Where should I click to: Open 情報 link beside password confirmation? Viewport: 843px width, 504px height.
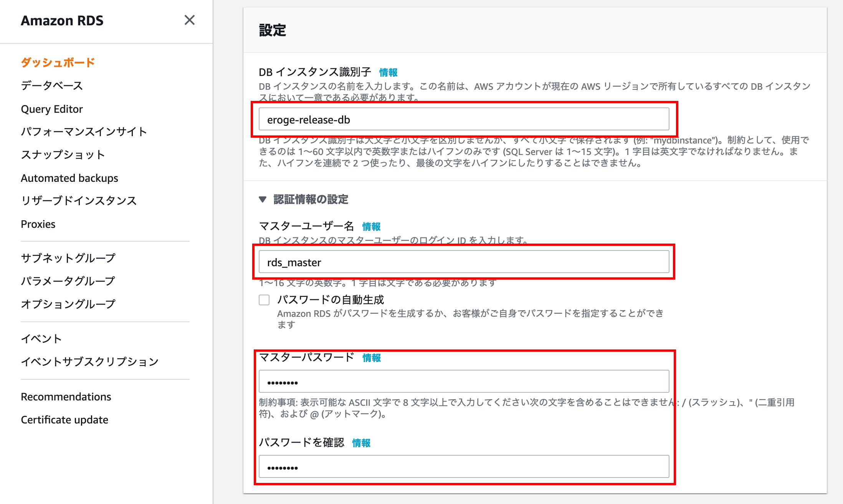click(361, 443)
